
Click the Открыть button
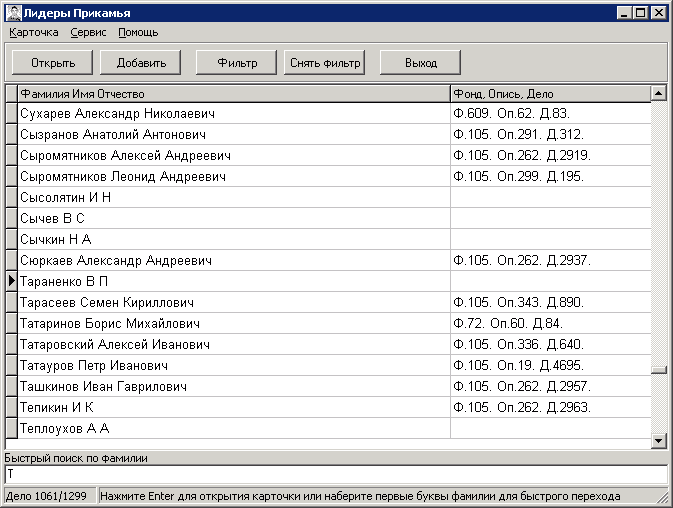52,63
